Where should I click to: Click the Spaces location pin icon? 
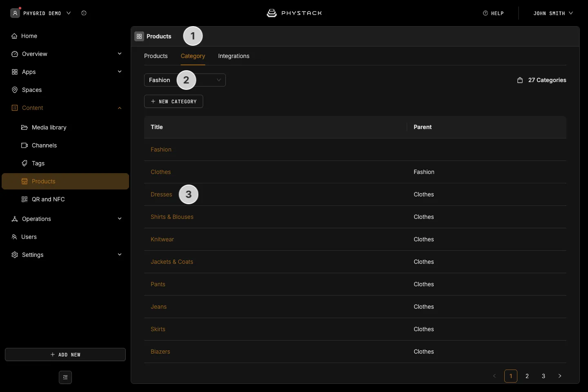point(15,90)
